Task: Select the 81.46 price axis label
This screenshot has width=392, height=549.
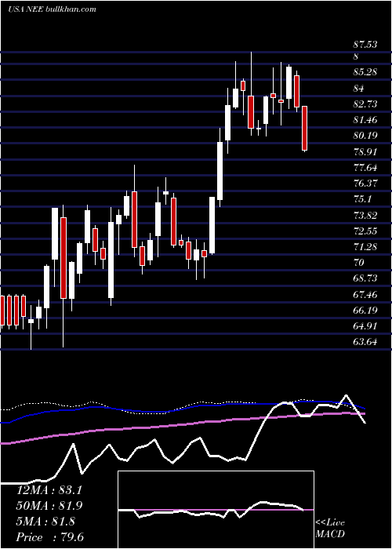Action: pyautogui.click(x=366, y=120)
